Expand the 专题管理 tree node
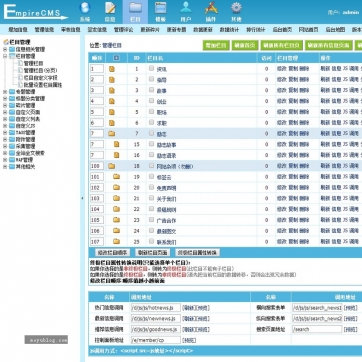The width and height of the screenshot is (362, 362). [5, 92]
